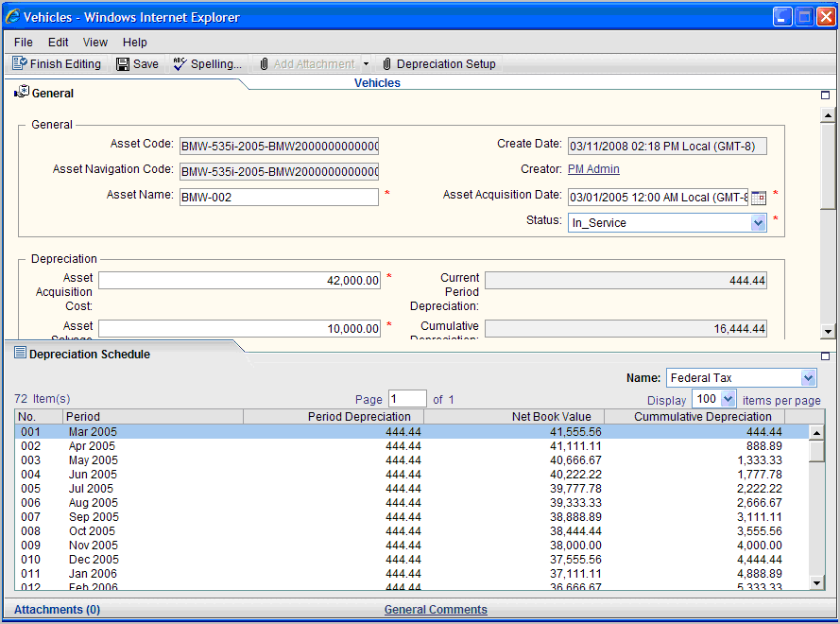840x624 pixels.
Task: Select the Mar 2005 schedule row
Action: pos(411,431)
